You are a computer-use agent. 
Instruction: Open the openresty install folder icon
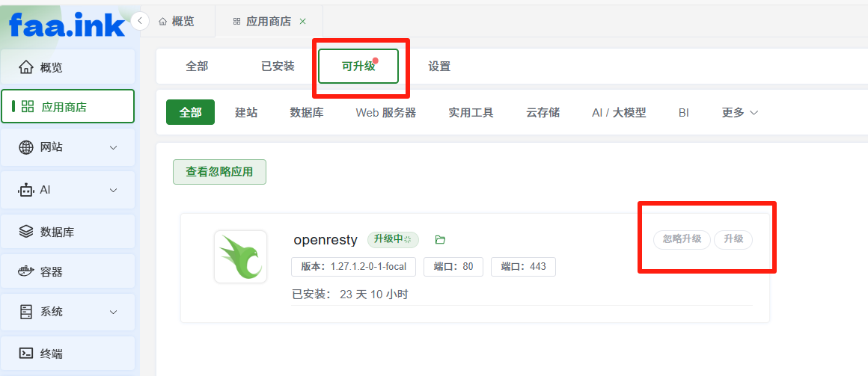pyautogui.click(x=440, y=239)
